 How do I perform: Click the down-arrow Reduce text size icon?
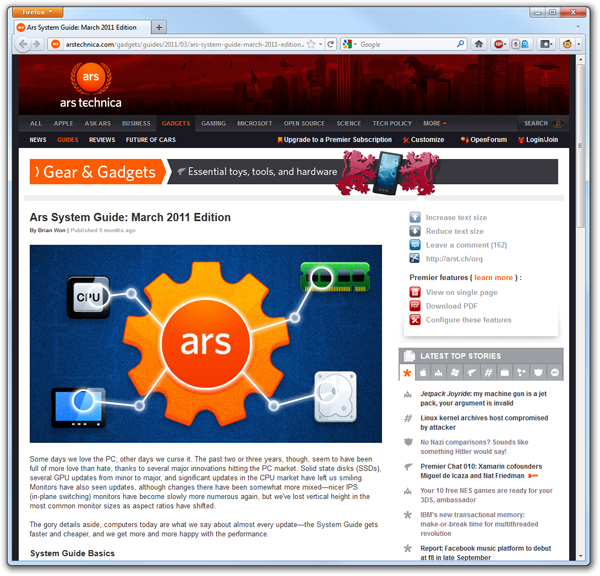[415, 231]
